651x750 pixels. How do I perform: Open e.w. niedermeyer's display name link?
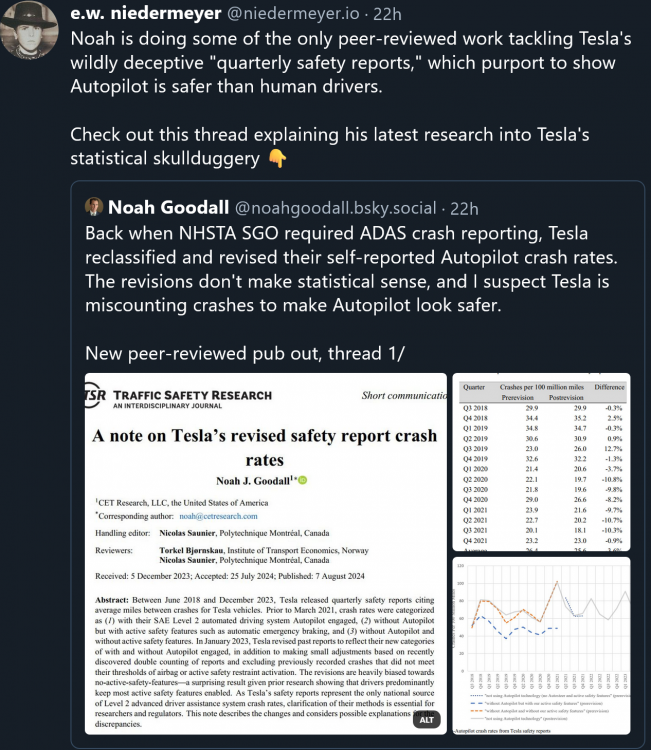coord(162,15)
